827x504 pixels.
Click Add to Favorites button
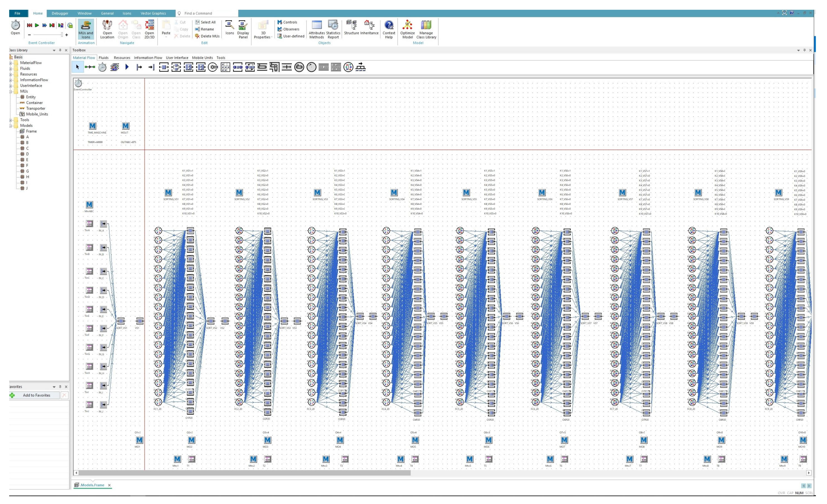tap(36, 395)
